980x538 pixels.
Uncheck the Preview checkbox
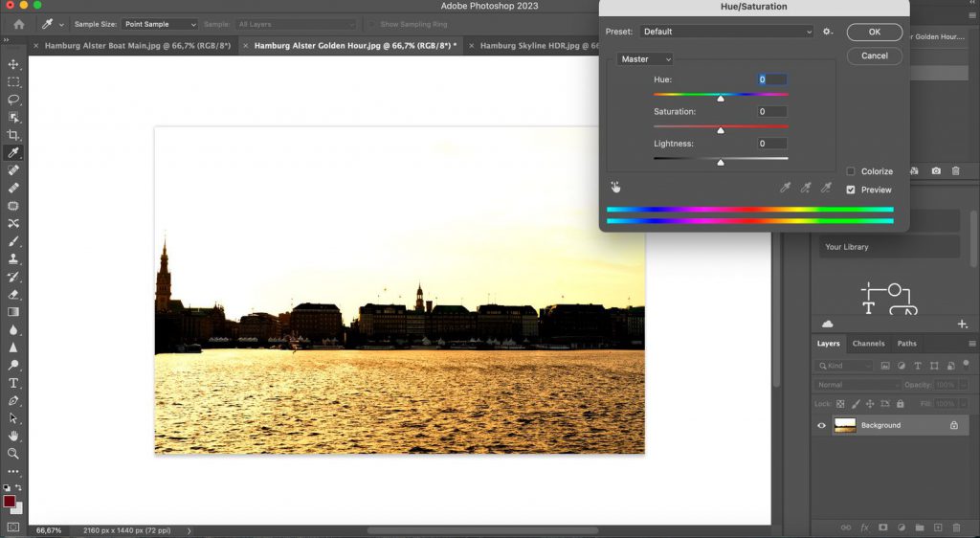[851, 190]
